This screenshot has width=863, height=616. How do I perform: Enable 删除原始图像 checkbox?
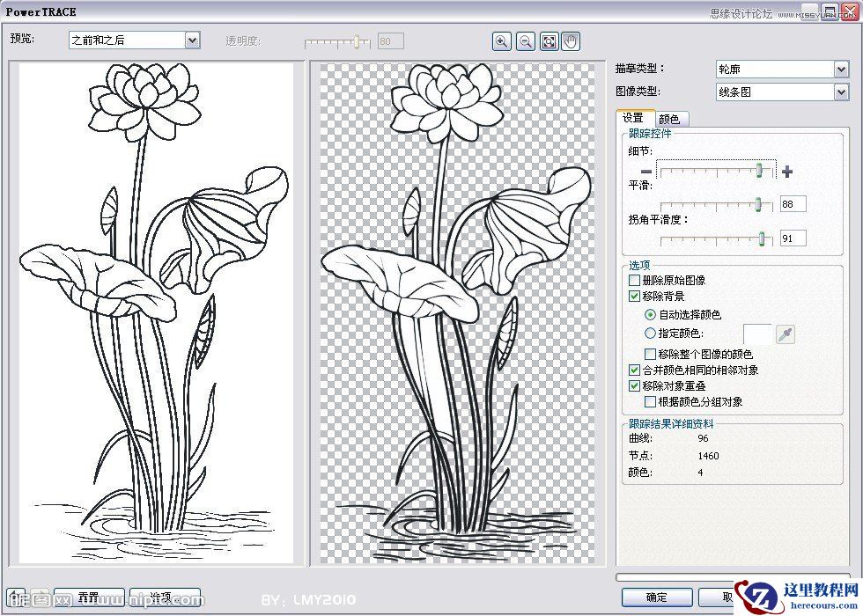click(x=634, y=280)
